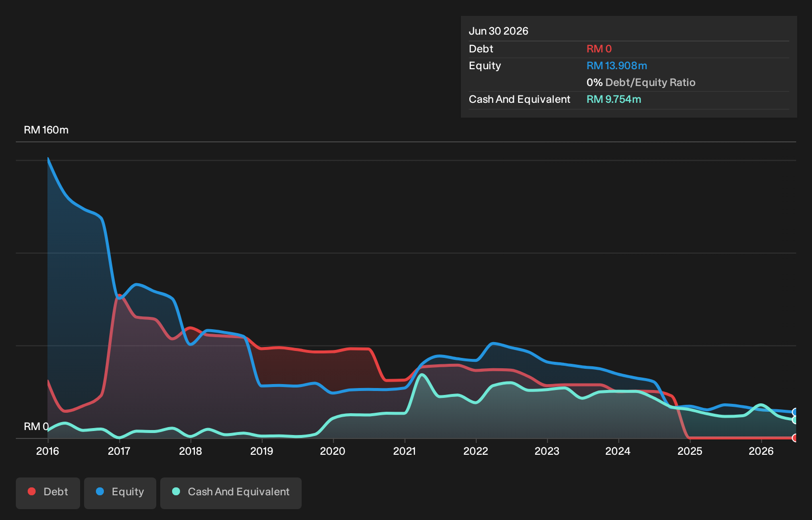Click the 2020 x-axis label
812x520 pixels.
coord(333,451)
